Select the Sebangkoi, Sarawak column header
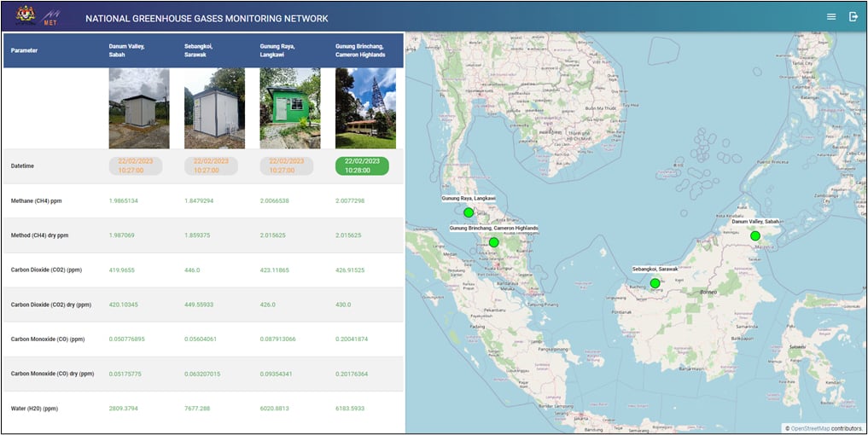Image resolution: width=868 pixels, height=435 pixels. pos(205,50)
